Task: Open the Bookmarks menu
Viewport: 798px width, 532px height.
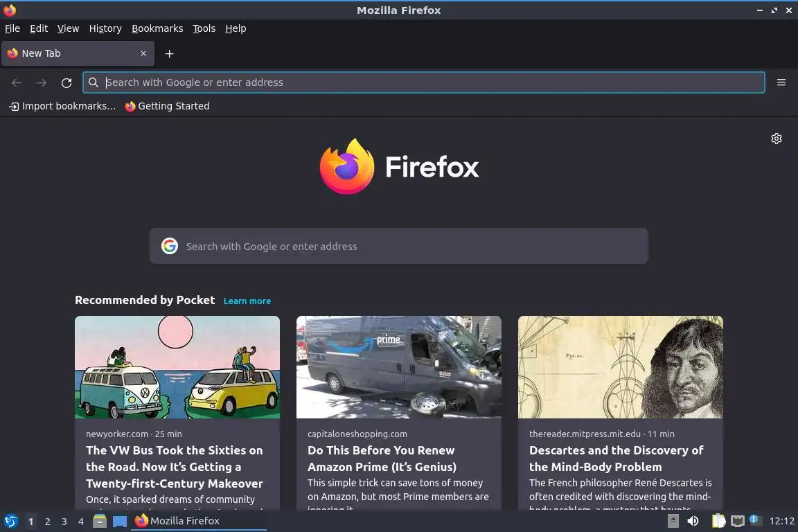Action: (x=157, y=28)
